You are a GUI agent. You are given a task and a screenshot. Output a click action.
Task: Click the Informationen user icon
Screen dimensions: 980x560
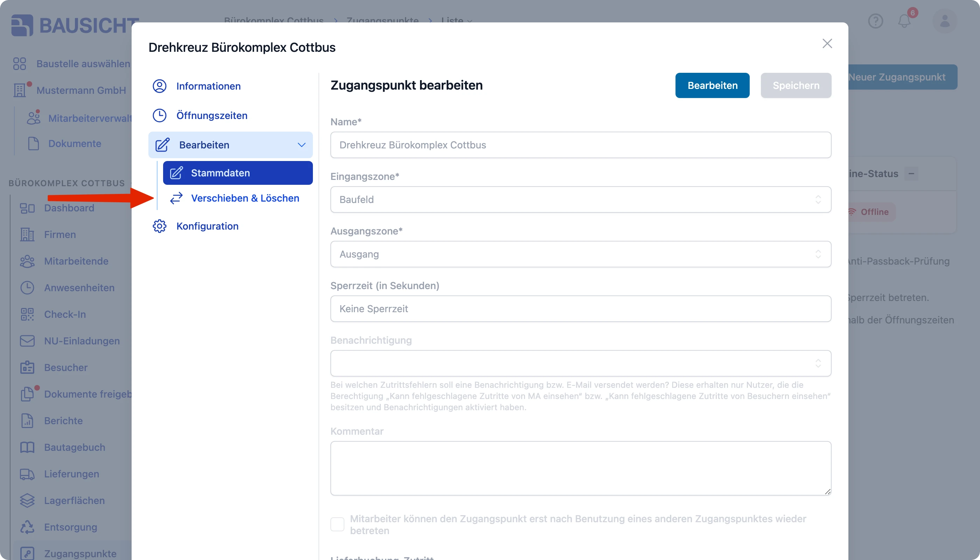click(x=160, y=86)
